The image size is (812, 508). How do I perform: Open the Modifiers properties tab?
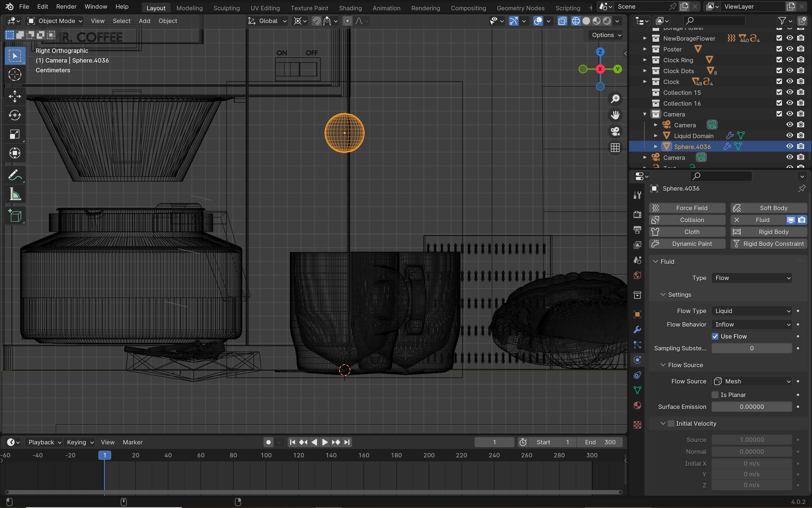(x=637, y=330)
